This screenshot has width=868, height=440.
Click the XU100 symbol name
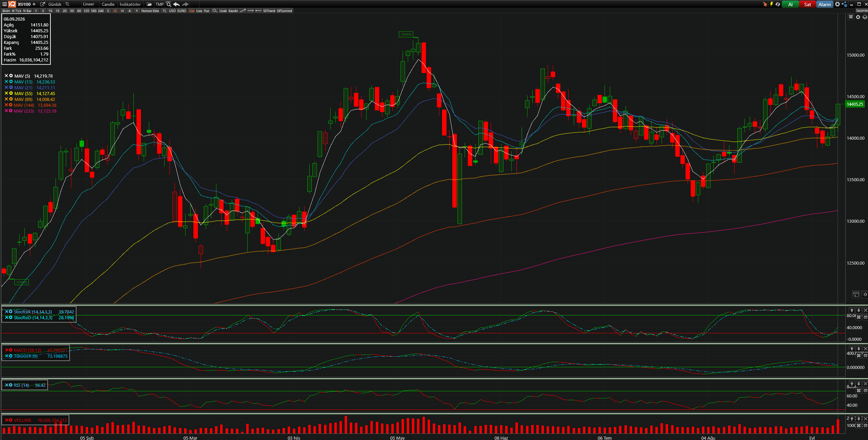(x=24, y=4)
